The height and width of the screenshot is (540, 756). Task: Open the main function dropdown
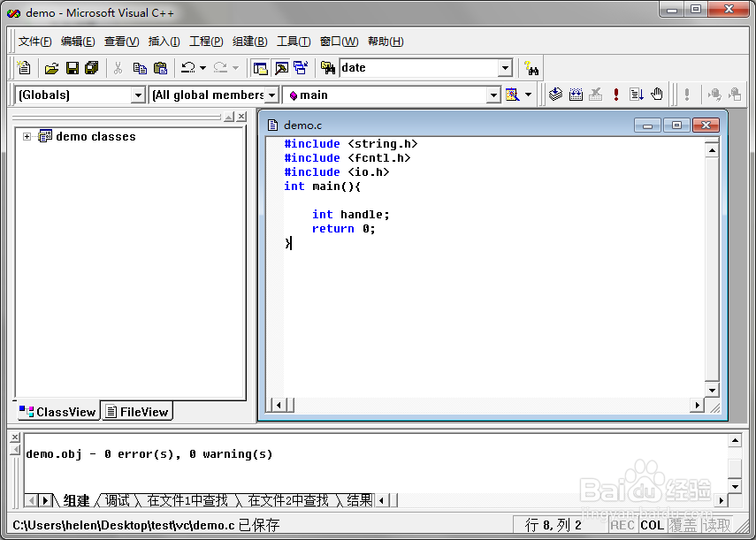tap(493, 95)
